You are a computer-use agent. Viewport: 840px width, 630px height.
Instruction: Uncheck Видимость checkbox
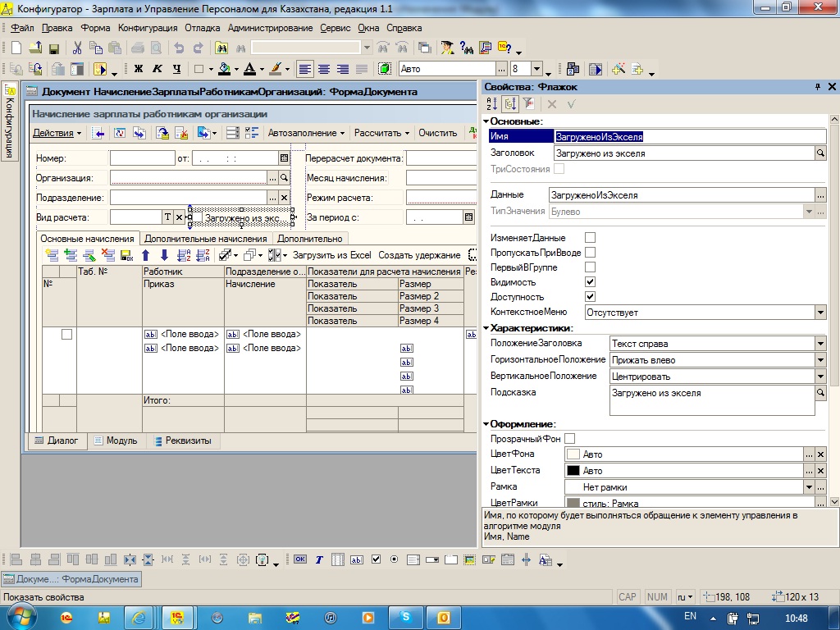point(590,282)
